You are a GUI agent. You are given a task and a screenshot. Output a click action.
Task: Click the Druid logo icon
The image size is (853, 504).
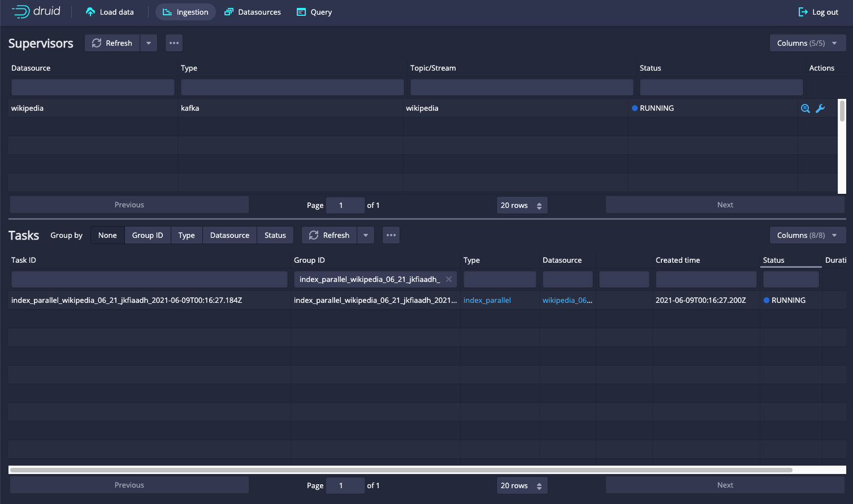pos(21,12)
